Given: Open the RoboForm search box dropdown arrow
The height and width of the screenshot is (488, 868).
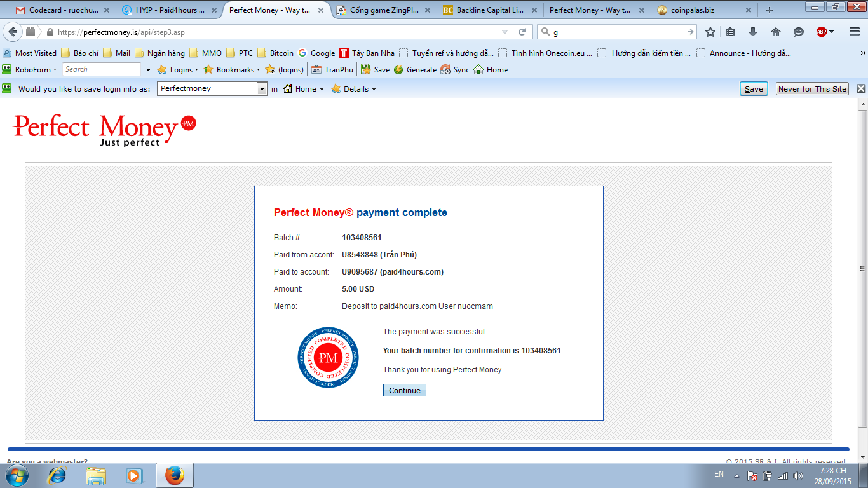Looking at the screenshot, I should [149, 70].
